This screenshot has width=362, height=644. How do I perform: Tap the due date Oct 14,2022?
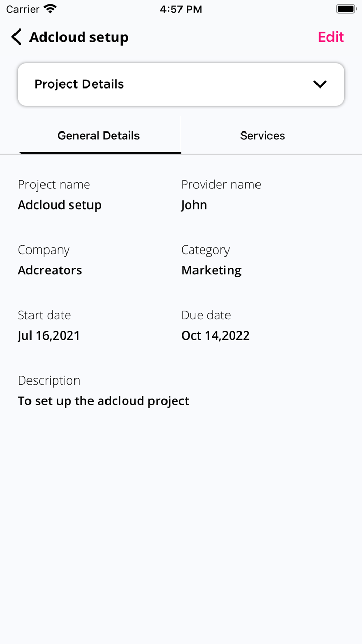[x=215, y=335]
